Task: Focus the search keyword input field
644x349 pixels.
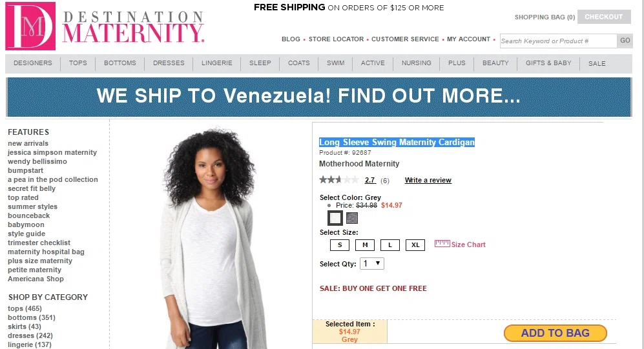Action: click(558, 41)
